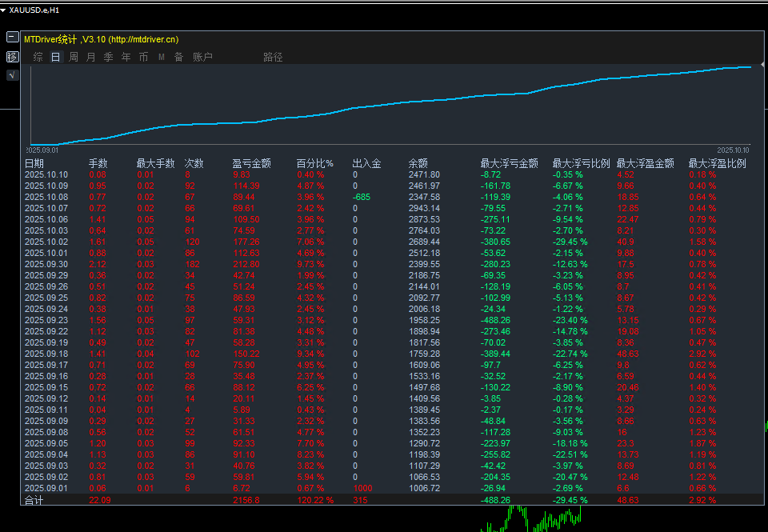Open the 年 yearly statistics tab

[x=126, y=57]
